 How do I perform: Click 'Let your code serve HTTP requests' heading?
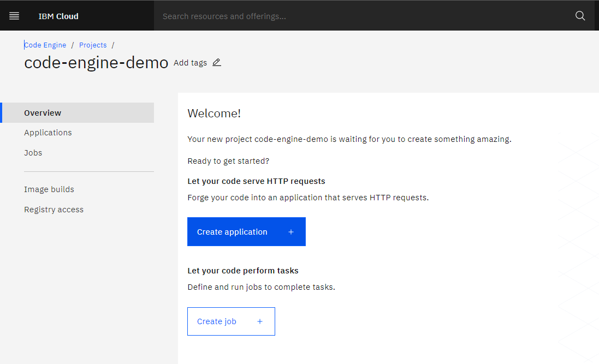(256, 181)
